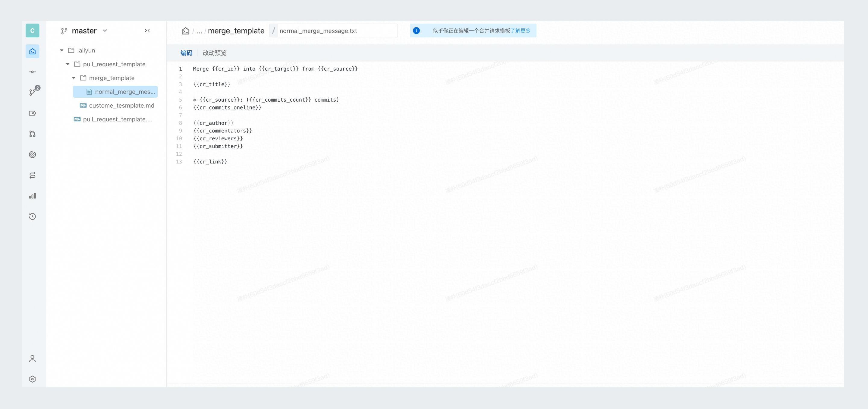Open the code scan radar icon
The image size is (868, 409).
coord(32,154)
